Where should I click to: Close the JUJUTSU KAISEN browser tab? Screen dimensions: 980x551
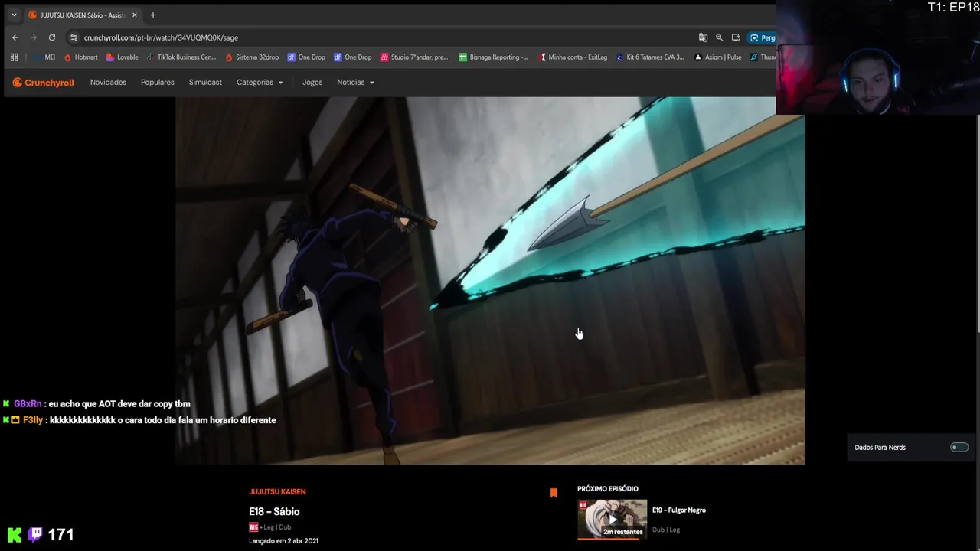134,15
